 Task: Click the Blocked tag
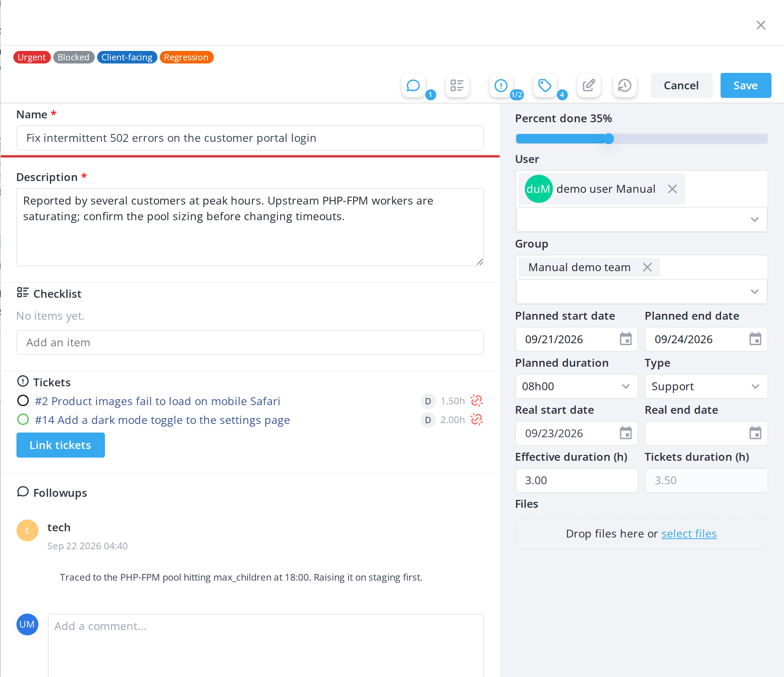coord(74,57)
